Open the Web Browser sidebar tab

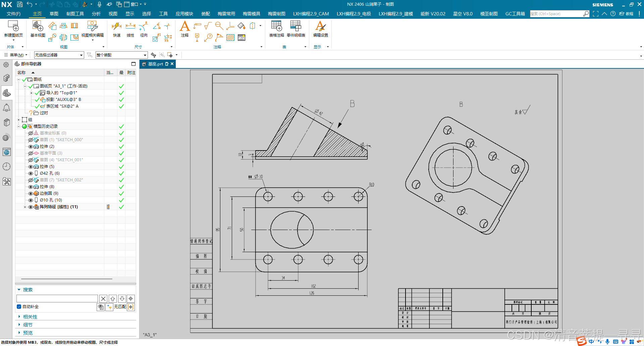point(6,152)
